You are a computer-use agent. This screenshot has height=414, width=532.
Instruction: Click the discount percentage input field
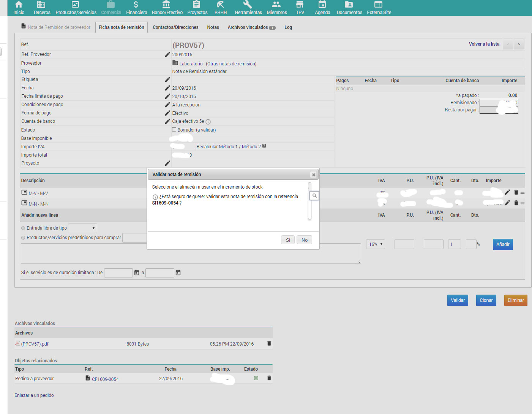471,244
